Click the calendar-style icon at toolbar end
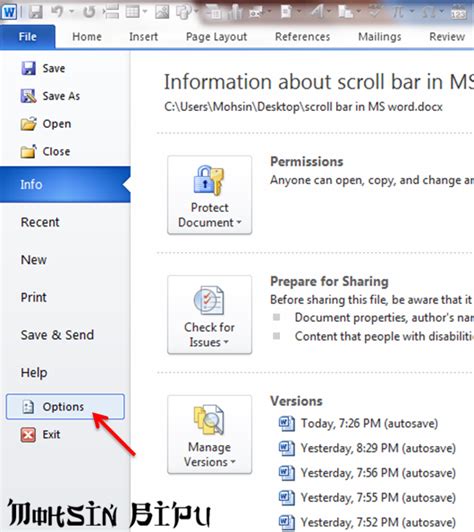The height and width of the screenshot is (532, 474). point(458,12)
